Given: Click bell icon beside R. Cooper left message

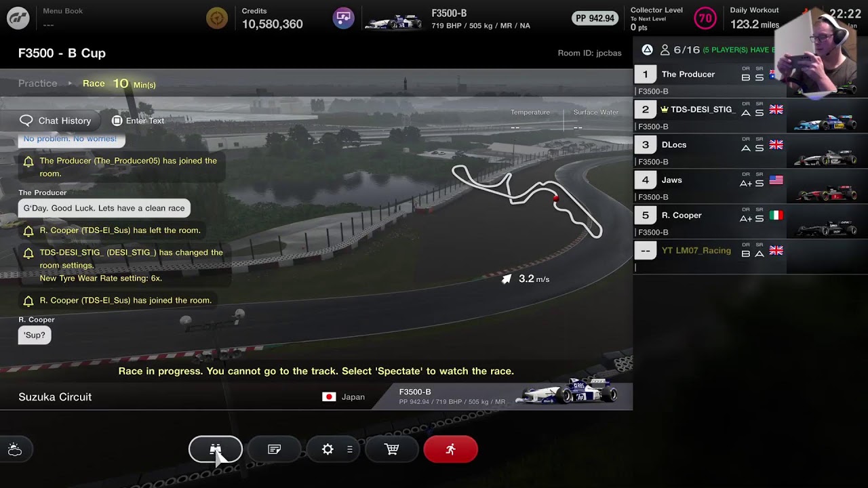Looking at the screenshot, I should click(x=28, y=231).
